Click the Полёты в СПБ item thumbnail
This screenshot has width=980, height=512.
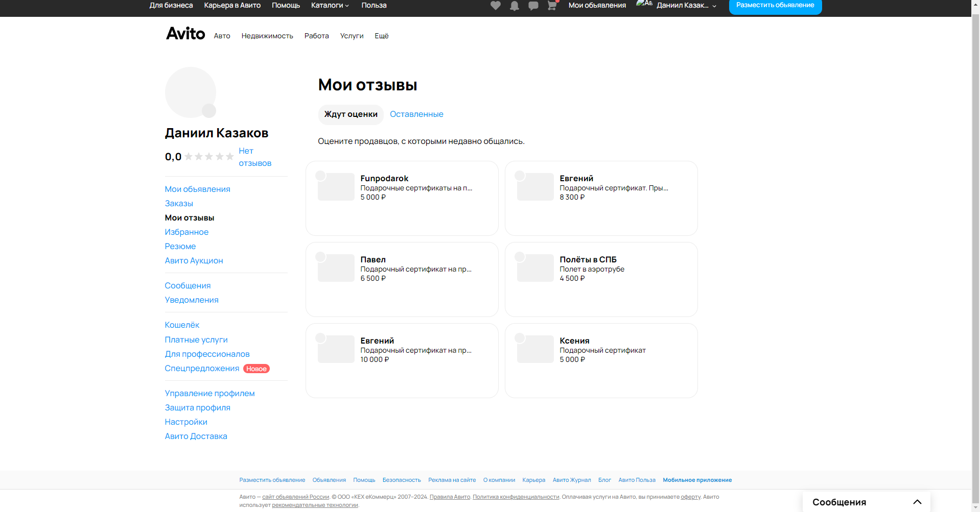pyautogui.click(x=535, y=268)
